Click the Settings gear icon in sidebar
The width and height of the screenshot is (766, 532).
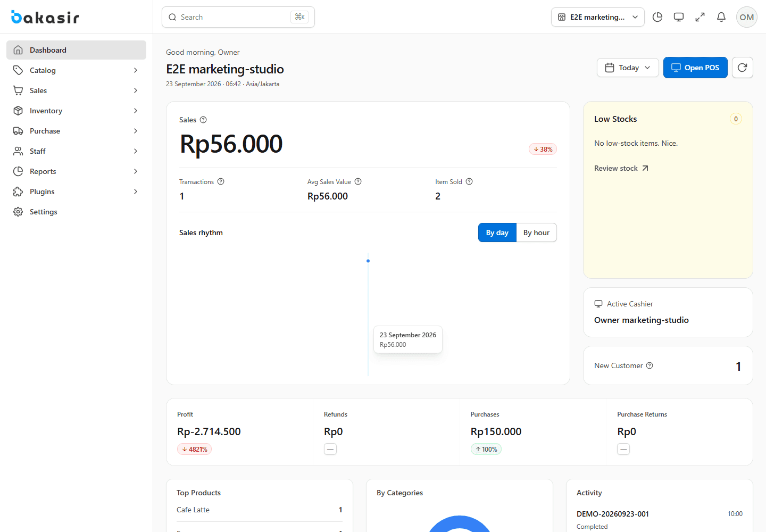coord(18,212)
